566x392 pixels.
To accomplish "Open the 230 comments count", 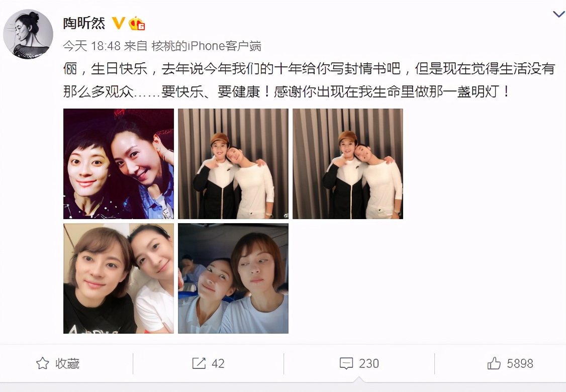I will click(369, 363).
